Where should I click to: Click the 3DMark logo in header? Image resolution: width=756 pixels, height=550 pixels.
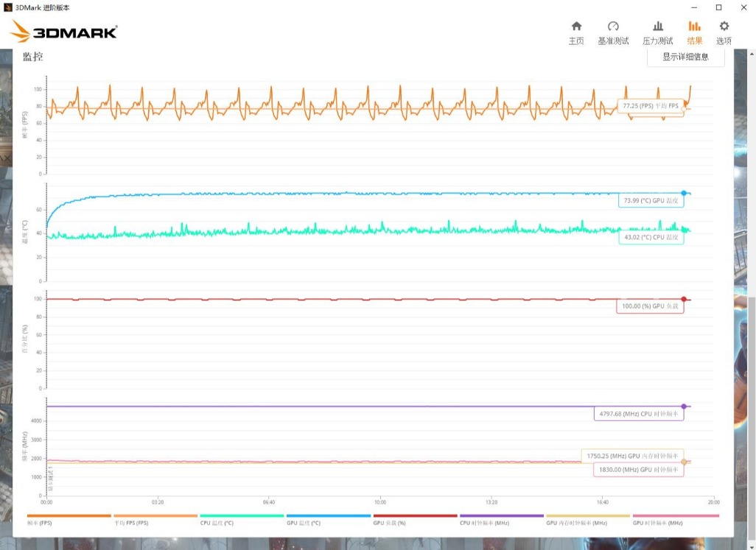[x=64, y=32]
